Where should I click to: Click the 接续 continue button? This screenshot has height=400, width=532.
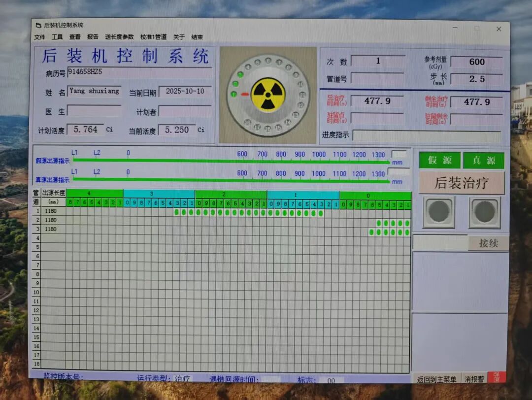click(488, 243)
